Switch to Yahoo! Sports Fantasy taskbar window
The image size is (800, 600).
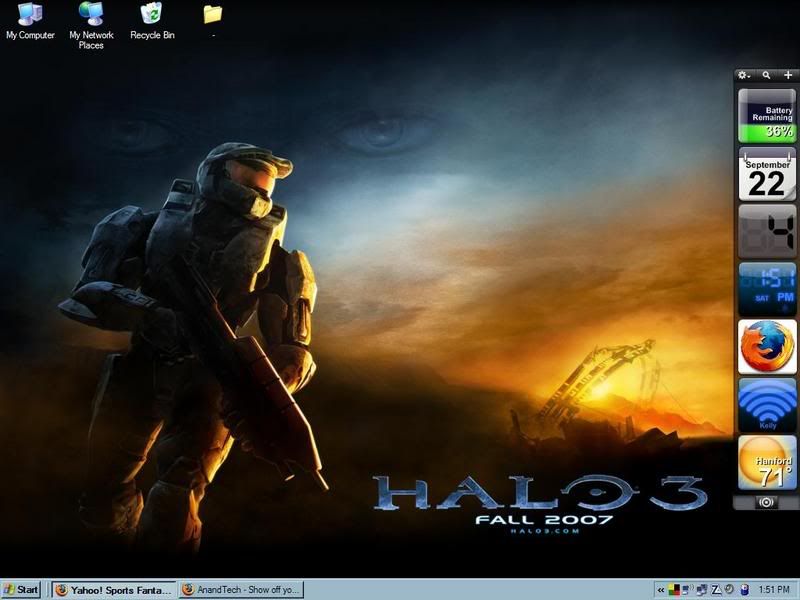(x=114, y=590)
